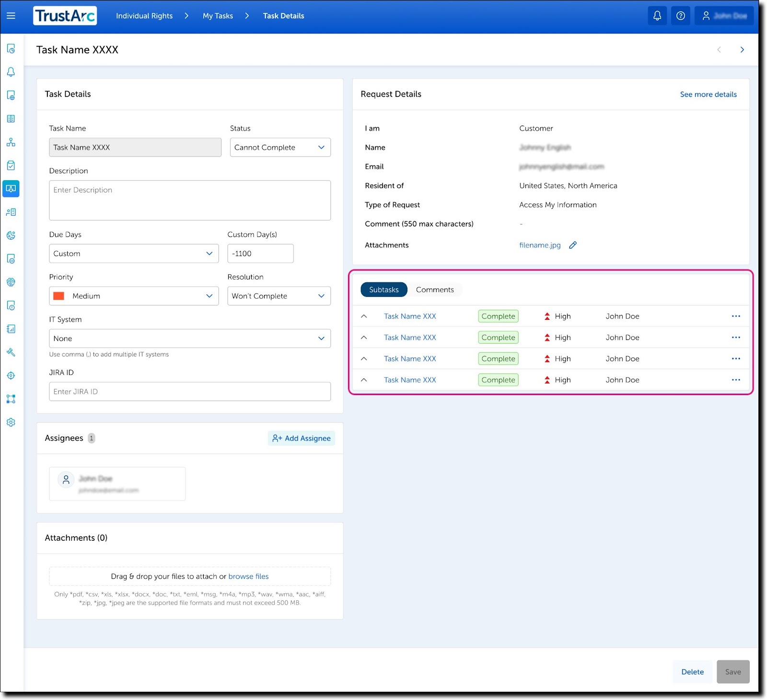Click inside the Enter JIRA ID field
Screen dimensions: 767x700
189,391
